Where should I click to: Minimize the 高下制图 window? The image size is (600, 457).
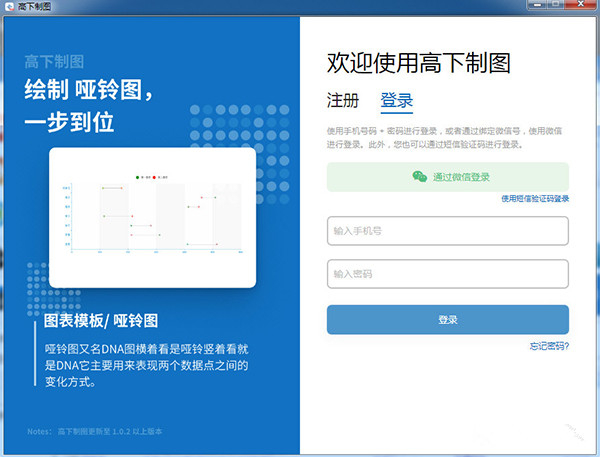(537, 5)
